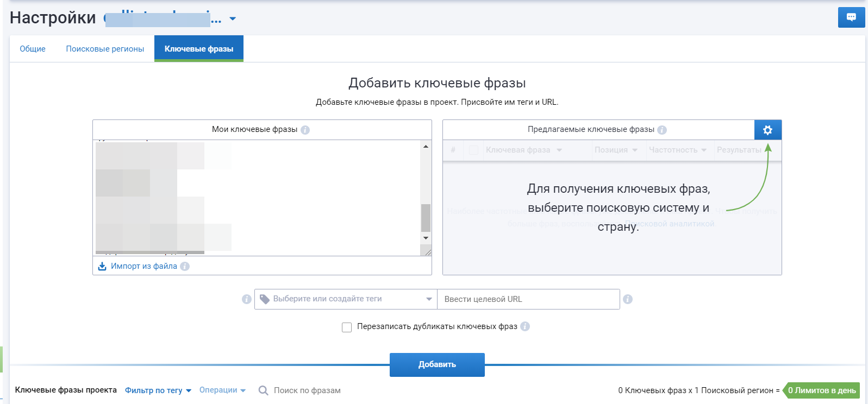This screenshot has height=404, width=868.
Task: Expand the Фильтр по тегу dropdown
Action: [158, 390]
